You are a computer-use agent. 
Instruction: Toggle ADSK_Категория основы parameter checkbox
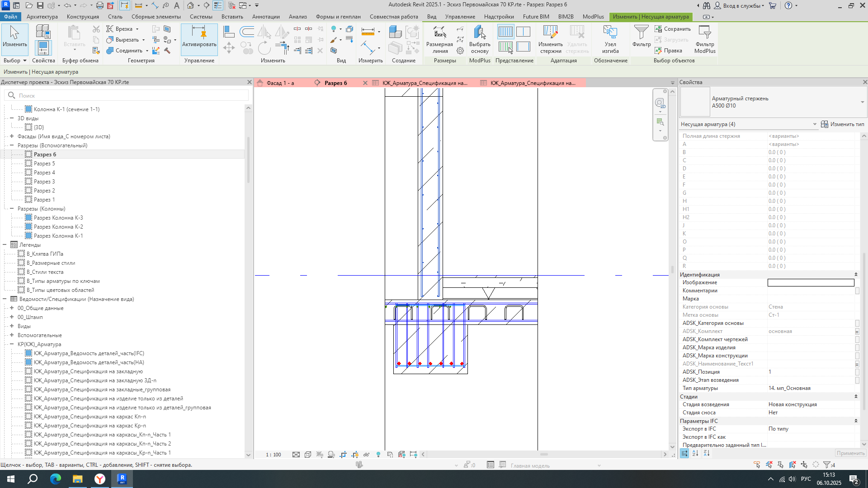[x=857, y=323]
